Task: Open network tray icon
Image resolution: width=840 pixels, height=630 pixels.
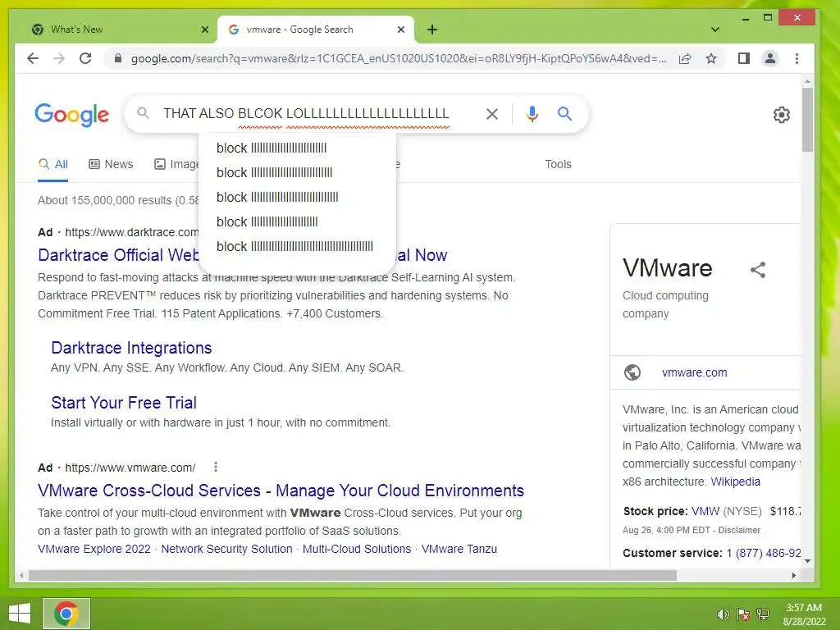Action: tap(763, 614)
